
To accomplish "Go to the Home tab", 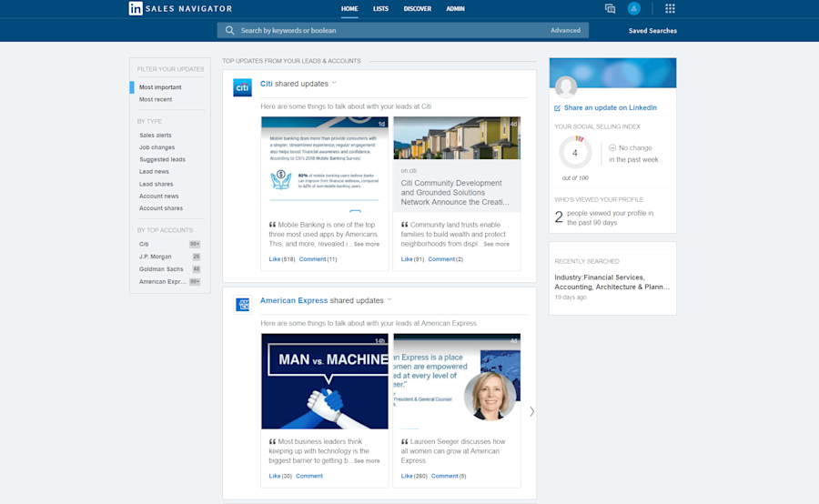I will coord(349,9).
